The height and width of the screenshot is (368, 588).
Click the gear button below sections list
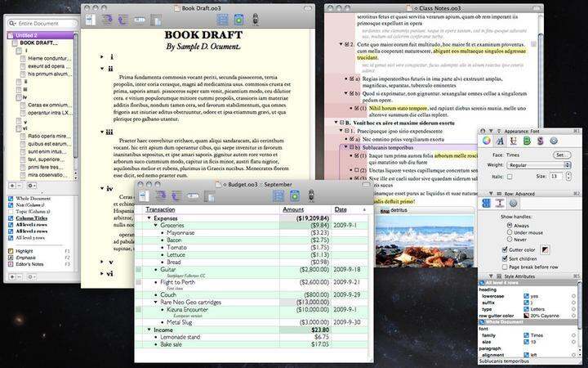pos(32,186)
